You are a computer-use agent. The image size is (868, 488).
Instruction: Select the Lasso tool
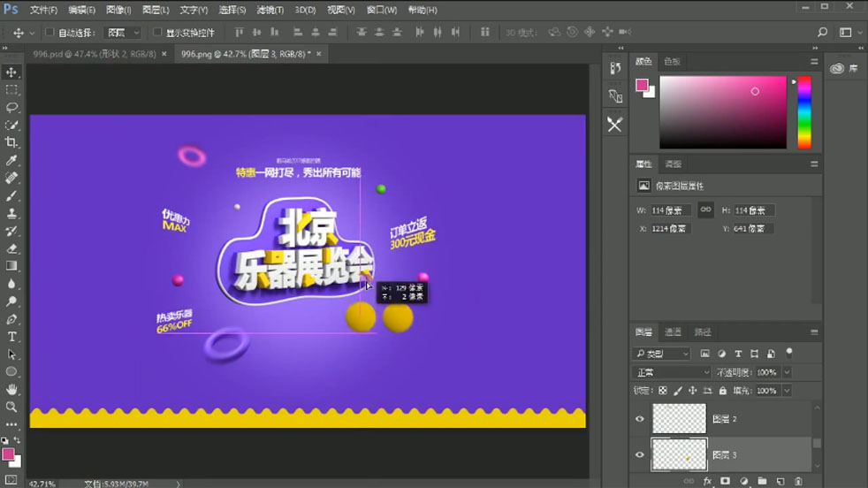pos(11,108)
